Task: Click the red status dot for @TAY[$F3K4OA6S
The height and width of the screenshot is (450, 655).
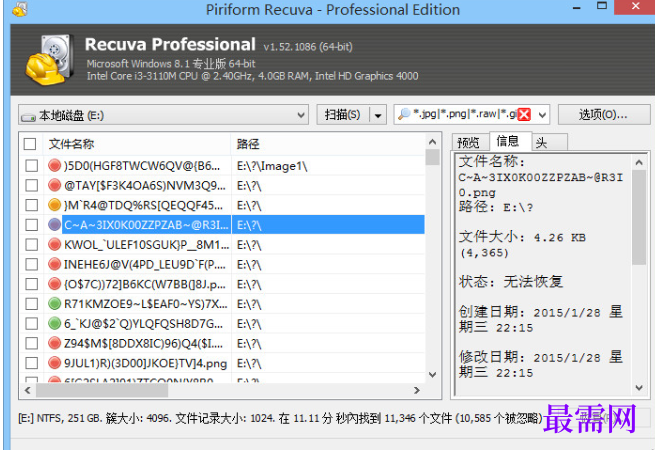Action: [54, 185]
